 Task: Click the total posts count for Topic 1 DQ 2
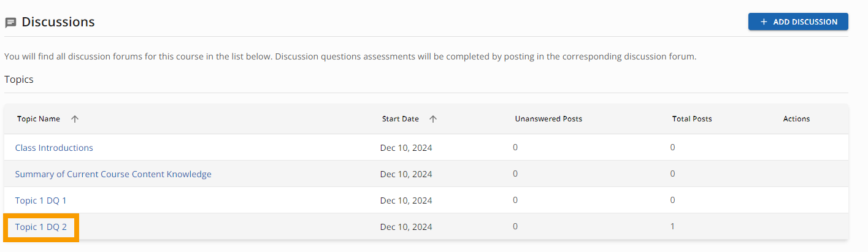(x=672, y=227)
